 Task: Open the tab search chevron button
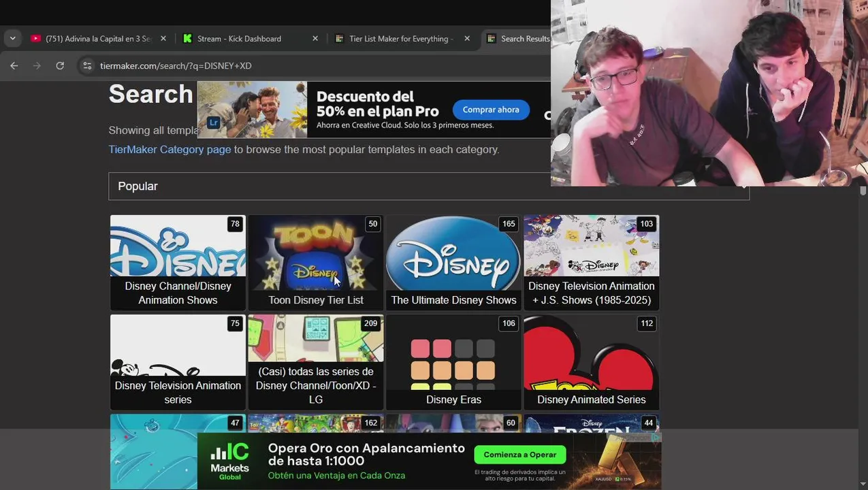coord(12,39)
